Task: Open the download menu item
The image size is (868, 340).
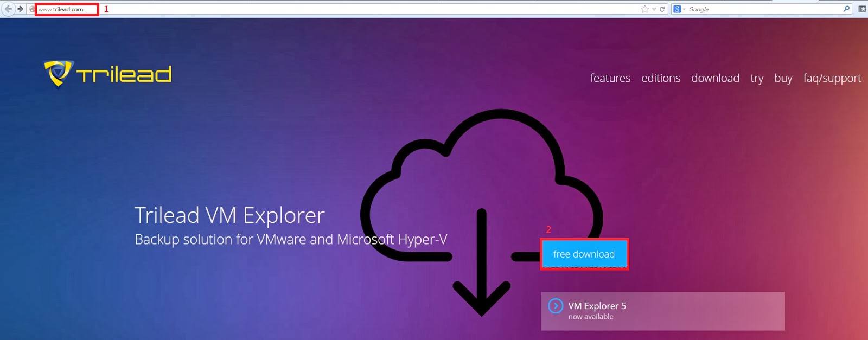Action: tap(715, 78)
